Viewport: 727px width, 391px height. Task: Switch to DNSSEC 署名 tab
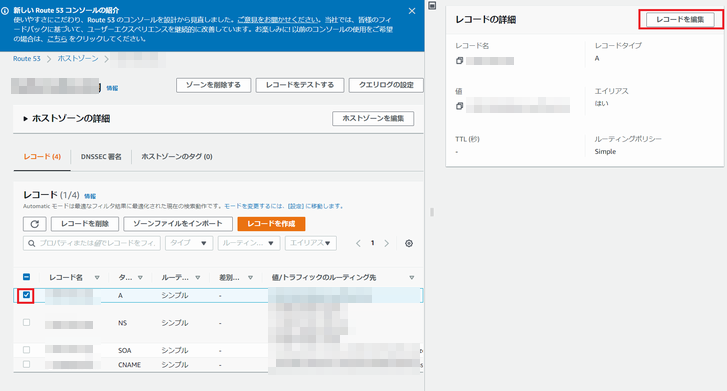coord(101,157)
